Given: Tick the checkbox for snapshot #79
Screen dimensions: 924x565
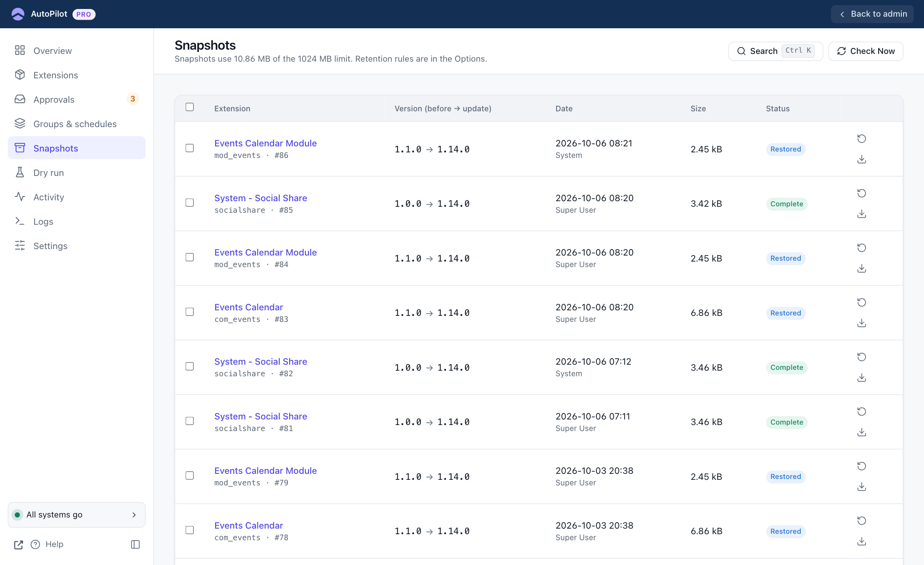Looking at the screenshot, I should click(x=190, y=476).
